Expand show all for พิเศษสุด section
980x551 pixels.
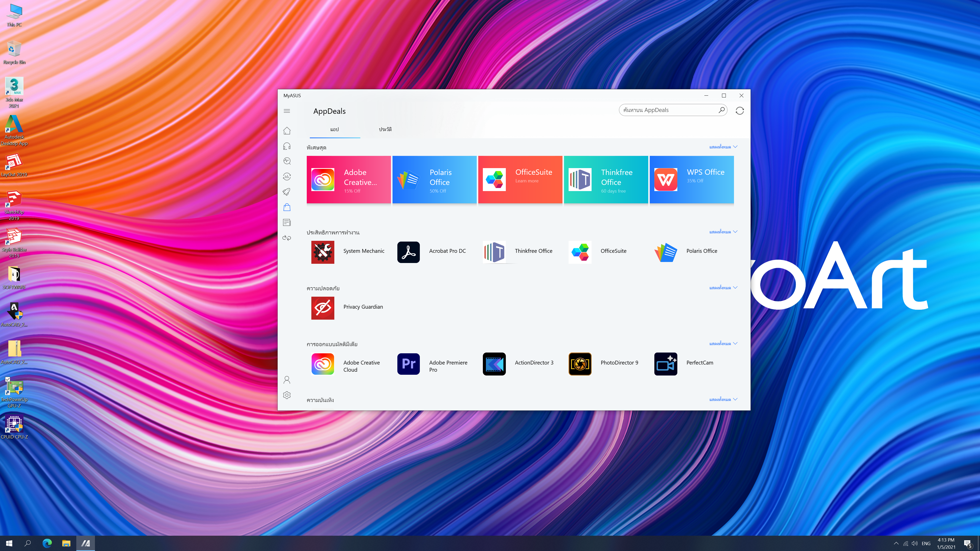tap(723, 147)
